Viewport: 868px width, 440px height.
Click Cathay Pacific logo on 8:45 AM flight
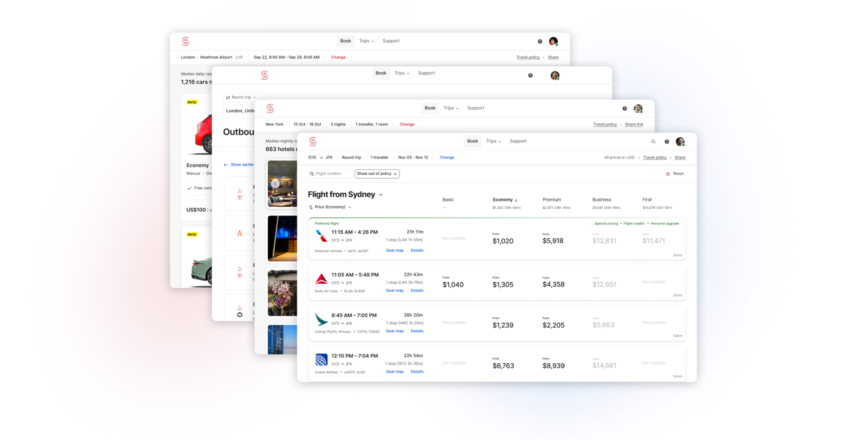[321, 320]
